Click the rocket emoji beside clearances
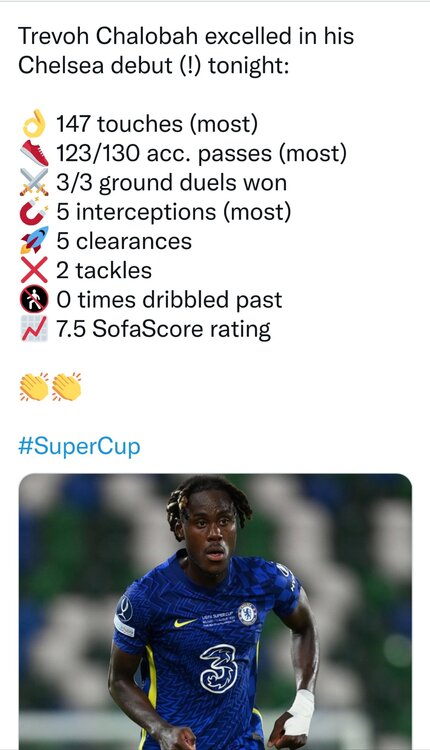Screen dimensions: 430x750 34,241
